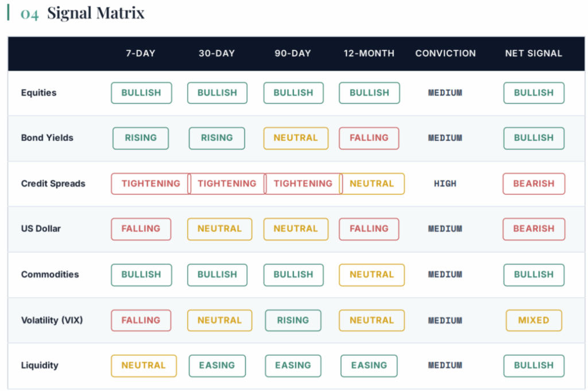Select the 12-MONTH column header
The height and width of the screenshot is (392, 588).
[369, 53]
